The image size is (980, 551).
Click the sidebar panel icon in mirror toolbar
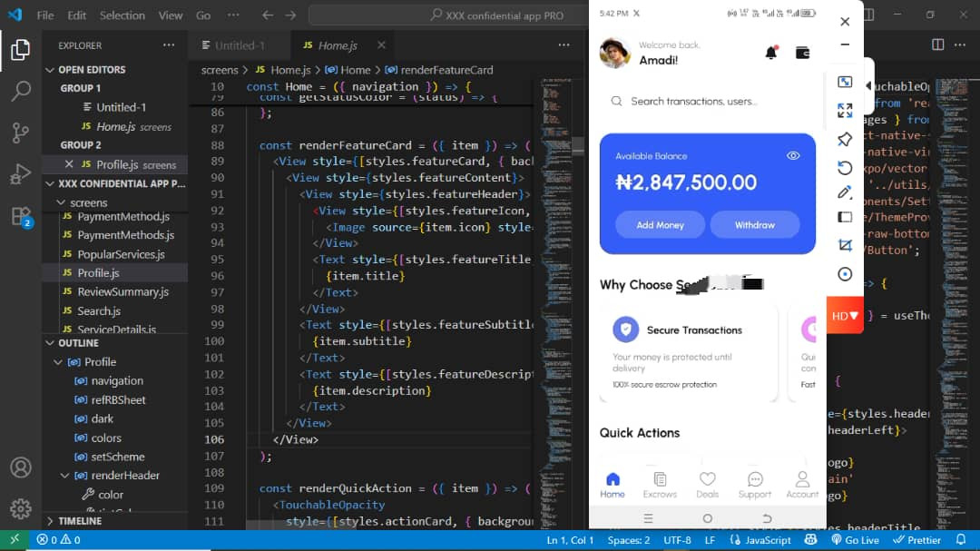[845, 217]
